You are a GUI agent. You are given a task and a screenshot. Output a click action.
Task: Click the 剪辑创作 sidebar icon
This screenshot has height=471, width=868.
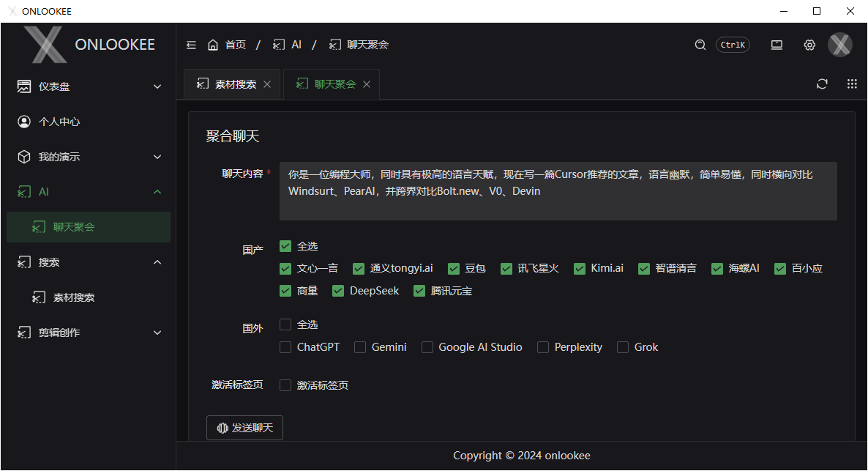click(x=24, y=333)
